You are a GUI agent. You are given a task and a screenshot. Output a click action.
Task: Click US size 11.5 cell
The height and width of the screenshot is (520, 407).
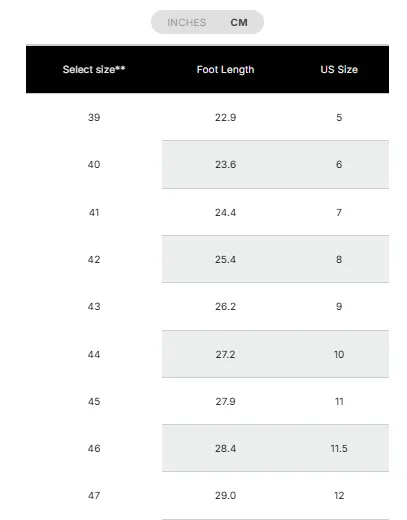339,448
